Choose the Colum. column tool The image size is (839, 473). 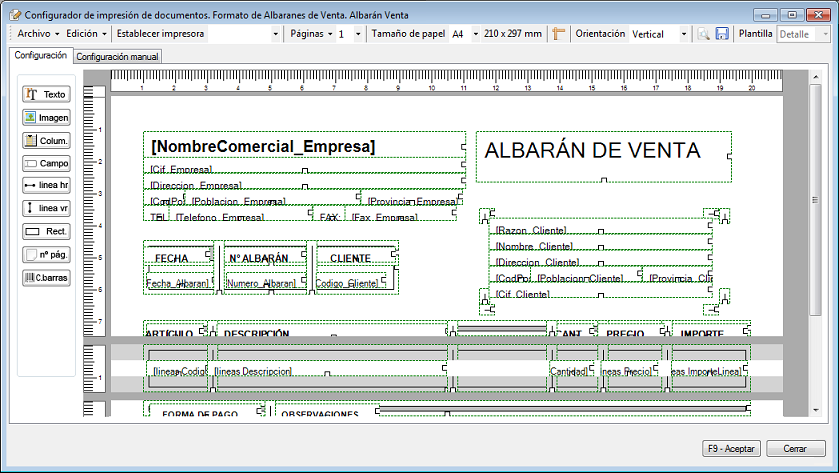(x=46, y=140)
